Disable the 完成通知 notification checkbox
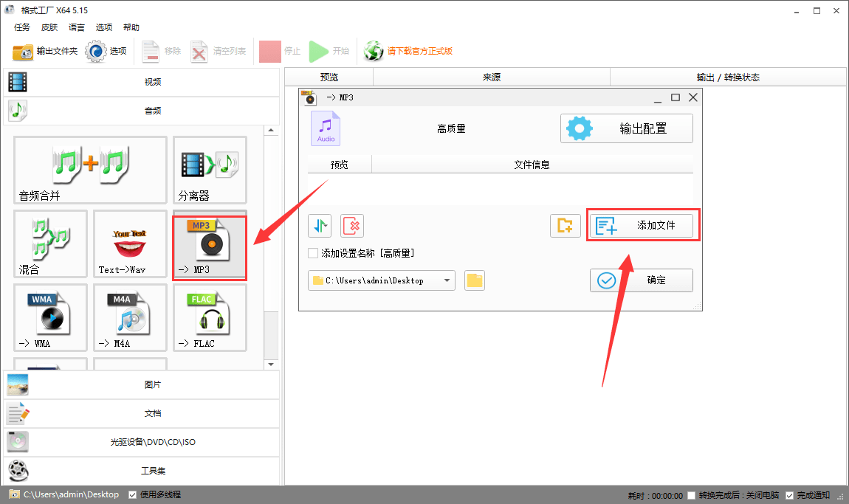The height and width of the screenshot is (504, 849). click(790, 494)
